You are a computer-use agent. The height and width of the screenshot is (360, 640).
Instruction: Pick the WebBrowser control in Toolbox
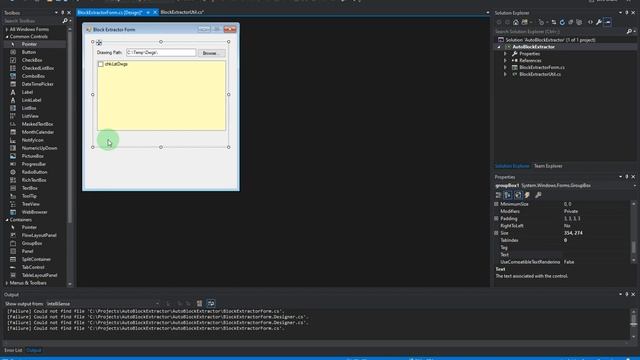[x=35, y=212]
